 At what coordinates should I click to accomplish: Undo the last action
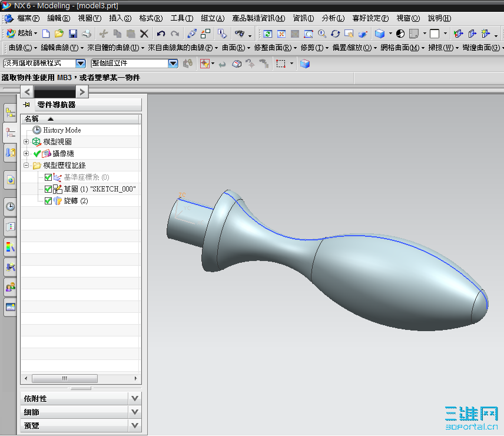click(161, 34)
